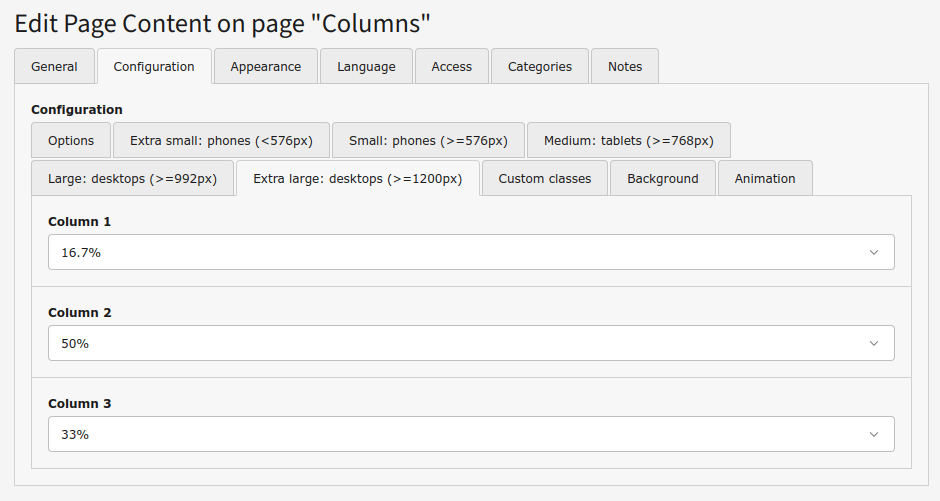Select the Configuration tab
Image resolution: width=940 pixels, height=501 pixels.
tap(154, 67)
